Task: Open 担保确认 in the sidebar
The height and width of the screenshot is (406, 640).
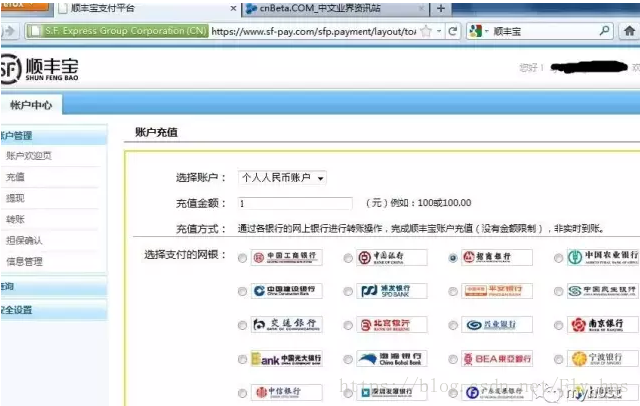Action: tap(24, 240)
